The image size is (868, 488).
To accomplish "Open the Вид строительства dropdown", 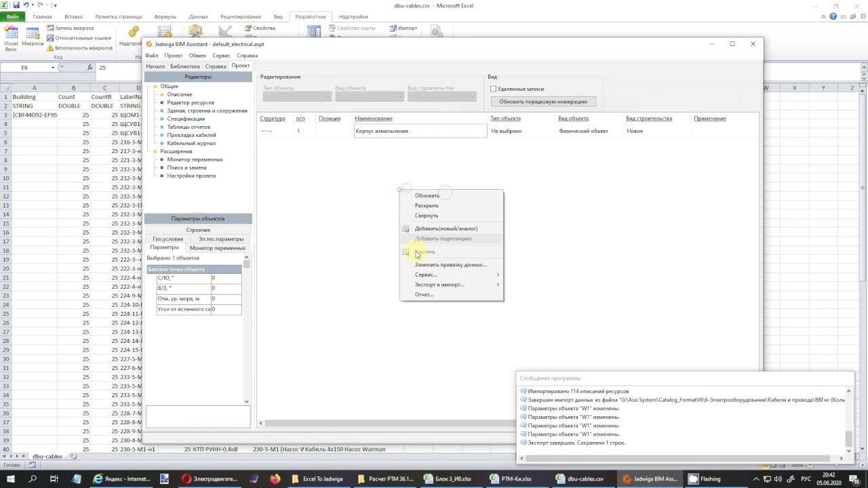I will 441,96.
